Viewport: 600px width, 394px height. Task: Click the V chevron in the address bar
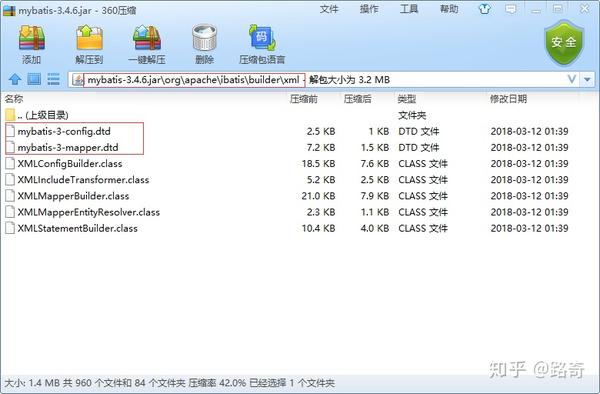pyautogui.click(x=572, y=79)
